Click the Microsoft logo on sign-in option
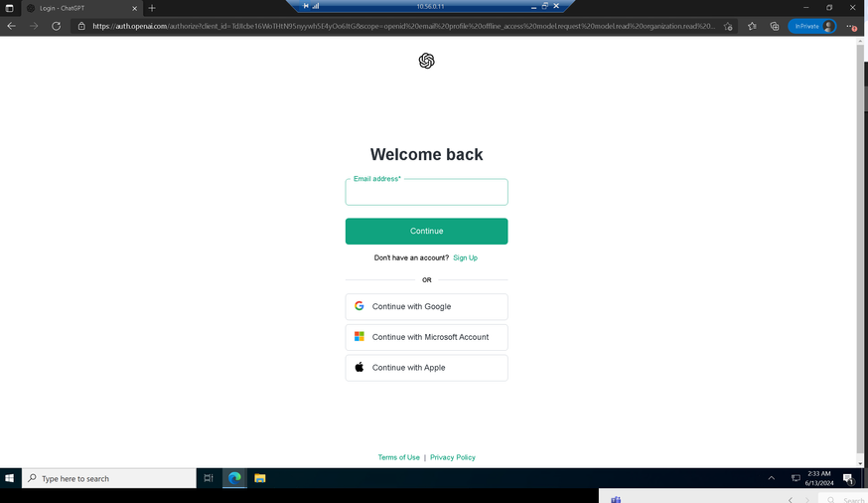 point(360,336)
